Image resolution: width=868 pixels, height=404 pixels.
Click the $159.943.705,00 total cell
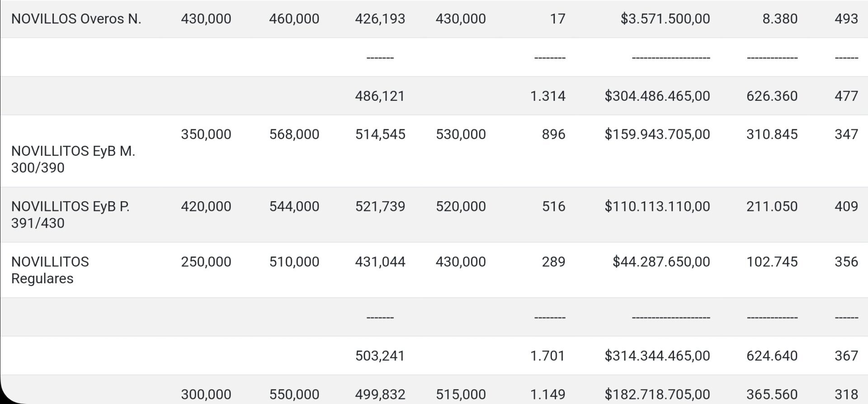[x=657, y=134]
